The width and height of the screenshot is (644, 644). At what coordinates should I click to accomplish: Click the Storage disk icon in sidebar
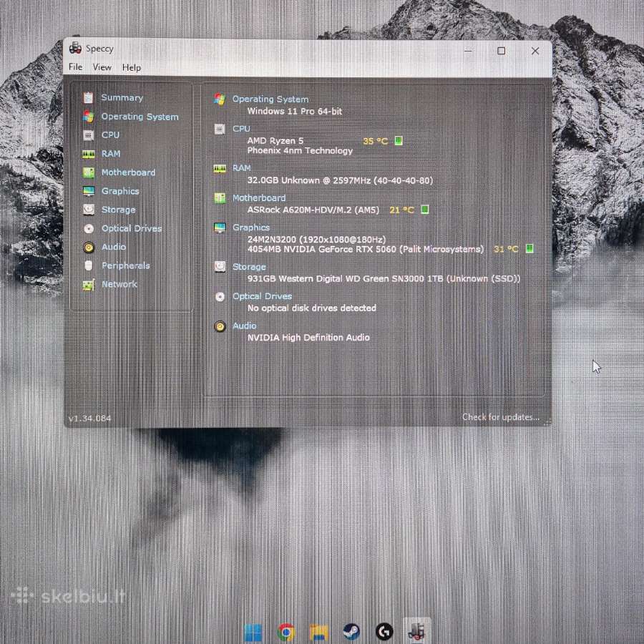tap(88, 210)
